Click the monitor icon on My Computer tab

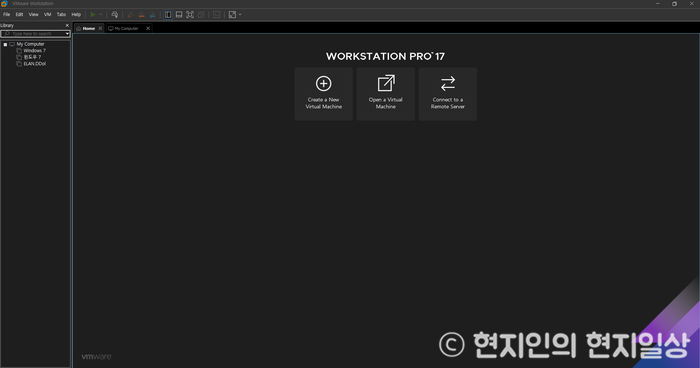point(111,28)
